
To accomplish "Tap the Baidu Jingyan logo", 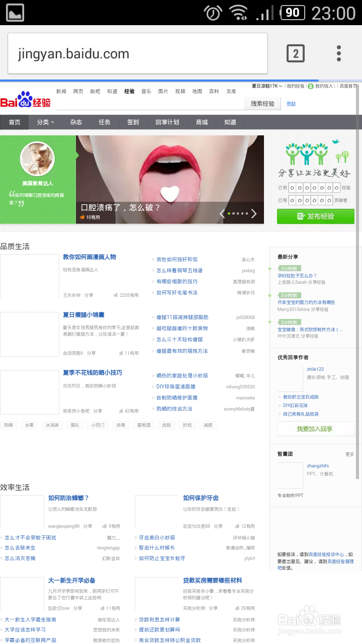I will click(x=26, y=100).
